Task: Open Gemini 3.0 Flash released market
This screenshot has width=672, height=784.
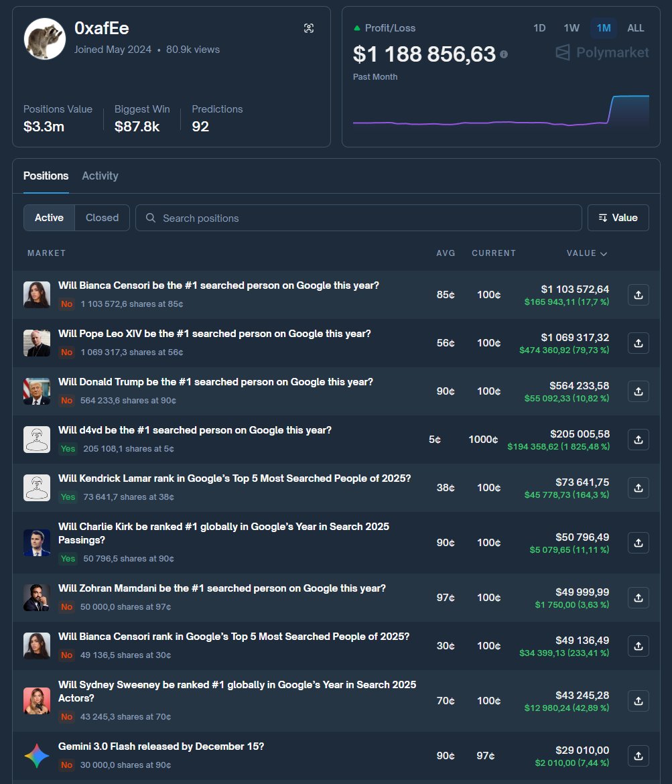Action: click(161, 746)
